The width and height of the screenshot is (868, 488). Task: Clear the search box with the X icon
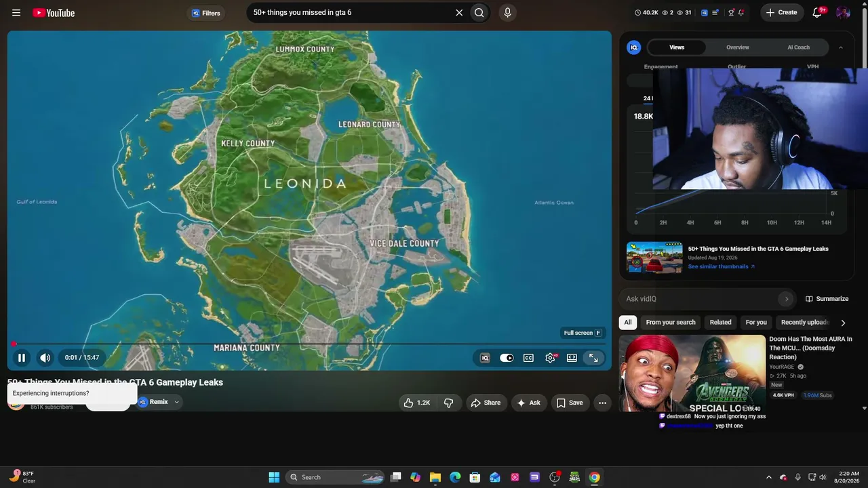click(459, 13)
